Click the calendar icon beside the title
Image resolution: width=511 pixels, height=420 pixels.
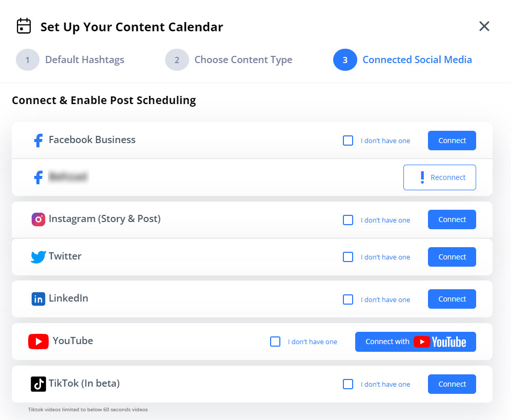(24, 26)
